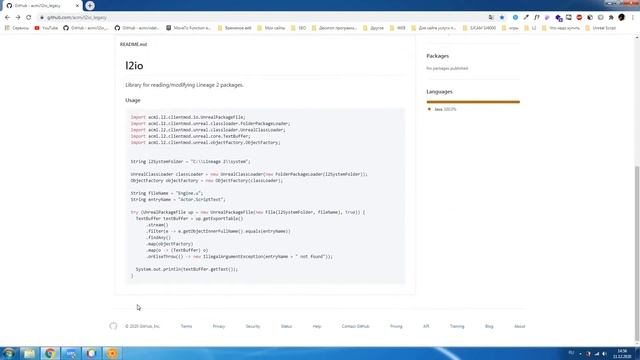Click the screen capture extension icon
Viewport: 640px width, 360px height.
569,18
